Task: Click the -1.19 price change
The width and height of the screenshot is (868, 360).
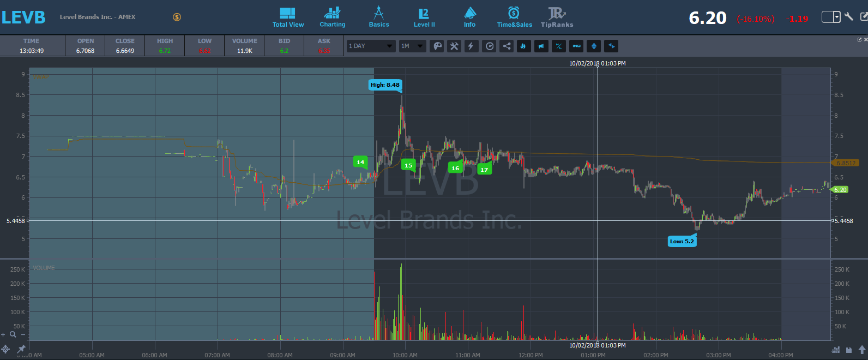Action: point(797,19)
